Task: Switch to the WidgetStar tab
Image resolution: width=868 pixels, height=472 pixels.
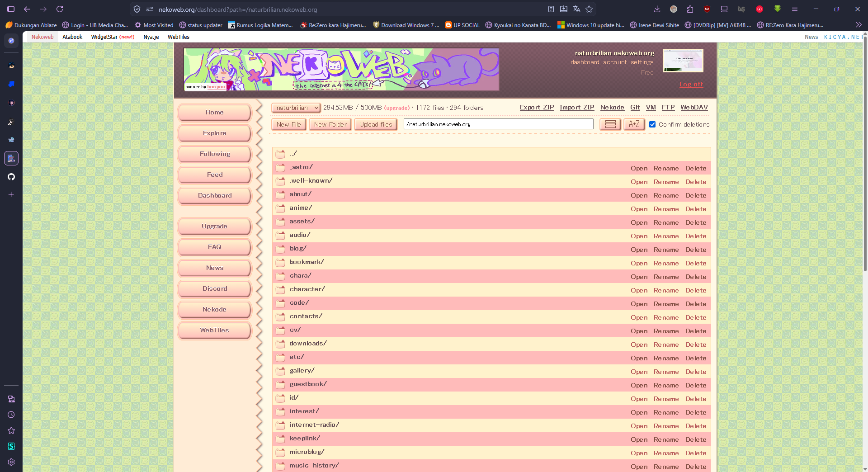Action: [113, 37]
